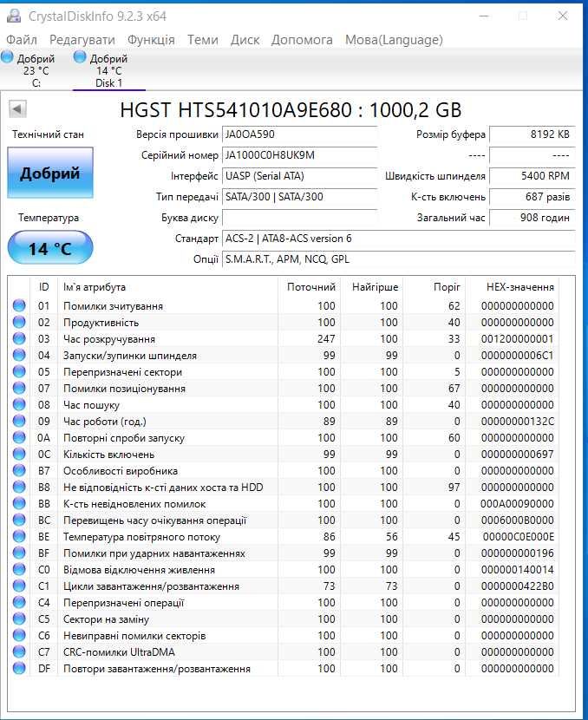The height and width of the screenshot is (720, 588).
Task: Open the Файл menu
Action: tap(22, 40)
